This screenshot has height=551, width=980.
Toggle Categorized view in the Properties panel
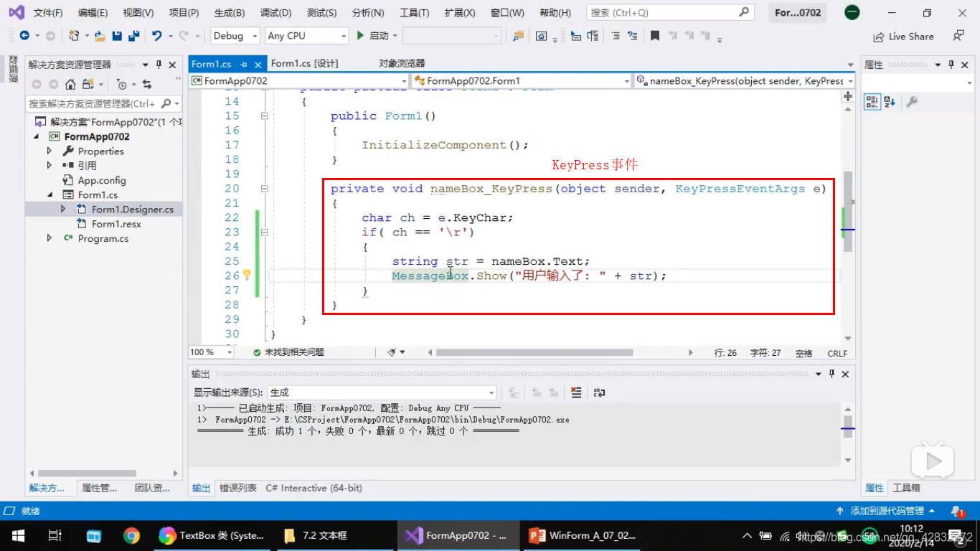point(872,102)
